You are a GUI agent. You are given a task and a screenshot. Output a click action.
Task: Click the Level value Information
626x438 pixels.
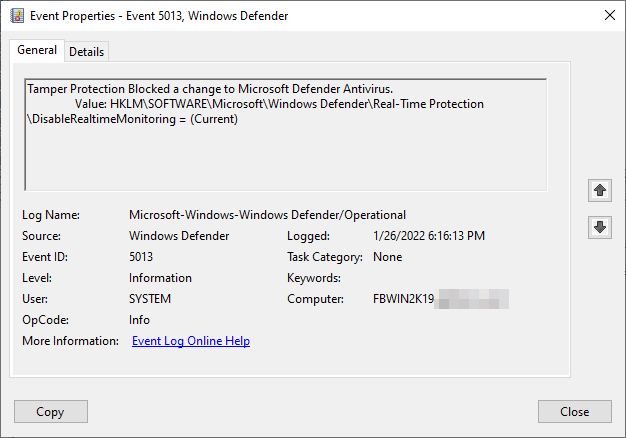[160, 278]
